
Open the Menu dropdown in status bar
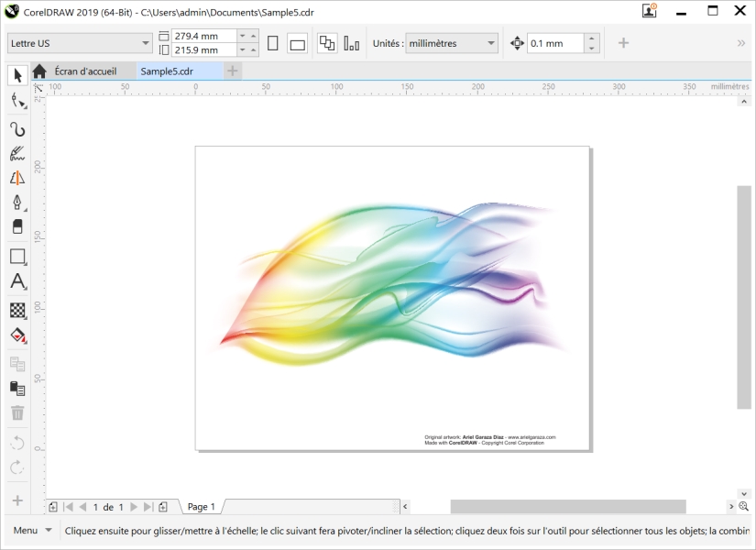(x=31, y=530)
